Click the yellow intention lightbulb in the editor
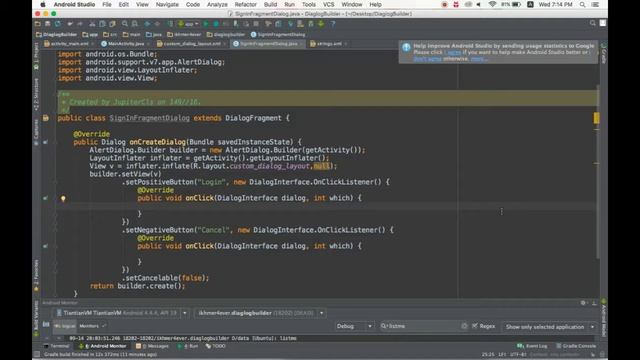Viewport: 640px width, 360px height. point(63,198)
